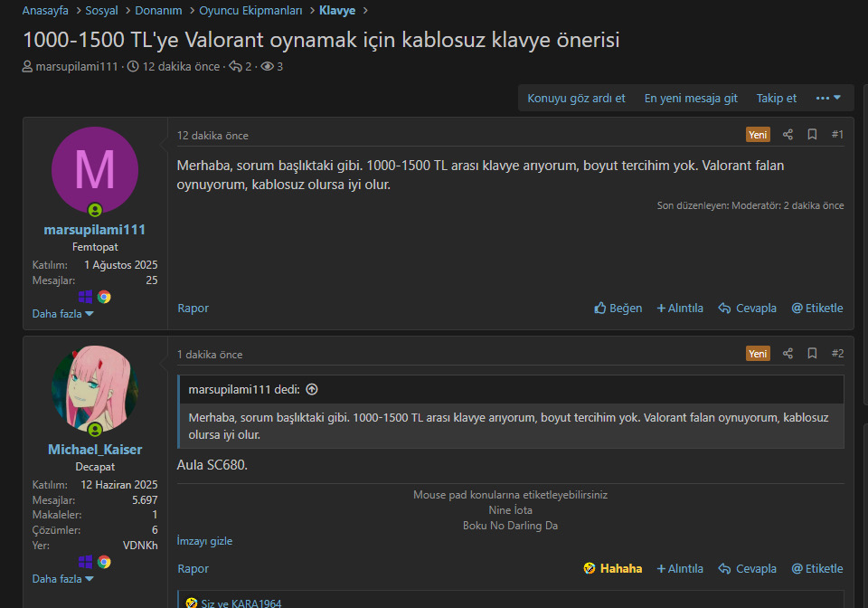This screenshot has height=608, width=868.
Task: Like post #1 with Beğen
Action: (x=618, y=308)
